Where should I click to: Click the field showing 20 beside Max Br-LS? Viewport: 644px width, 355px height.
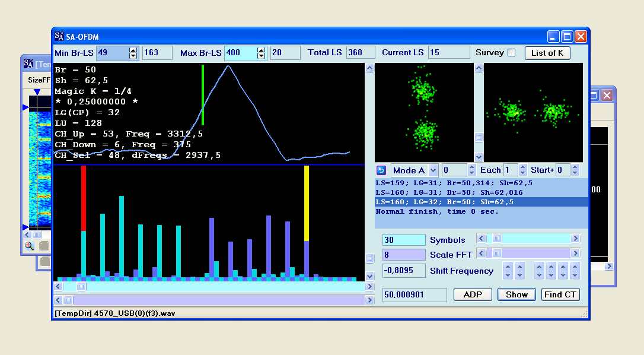point(285,53)
